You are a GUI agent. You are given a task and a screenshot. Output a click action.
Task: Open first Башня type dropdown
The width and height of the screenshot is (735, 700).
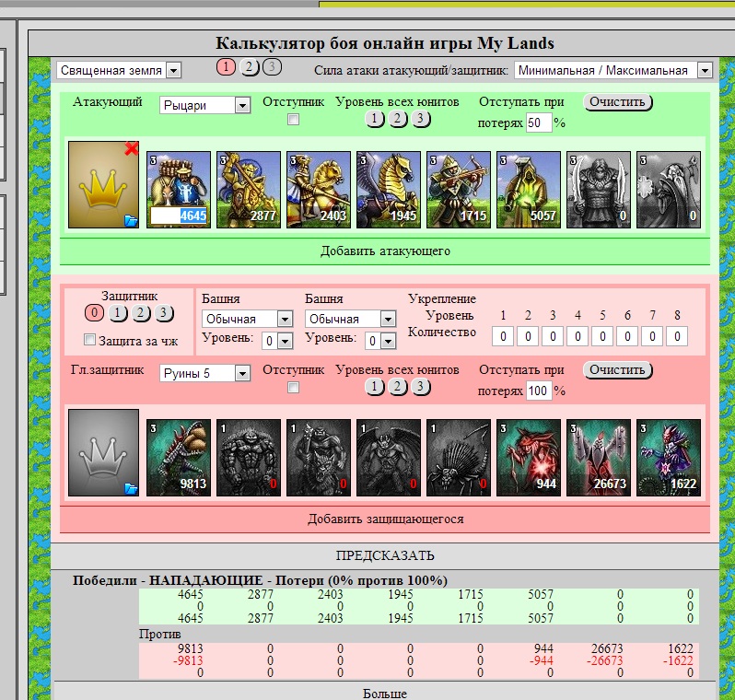pyautogui.click(x=248, y=319)
